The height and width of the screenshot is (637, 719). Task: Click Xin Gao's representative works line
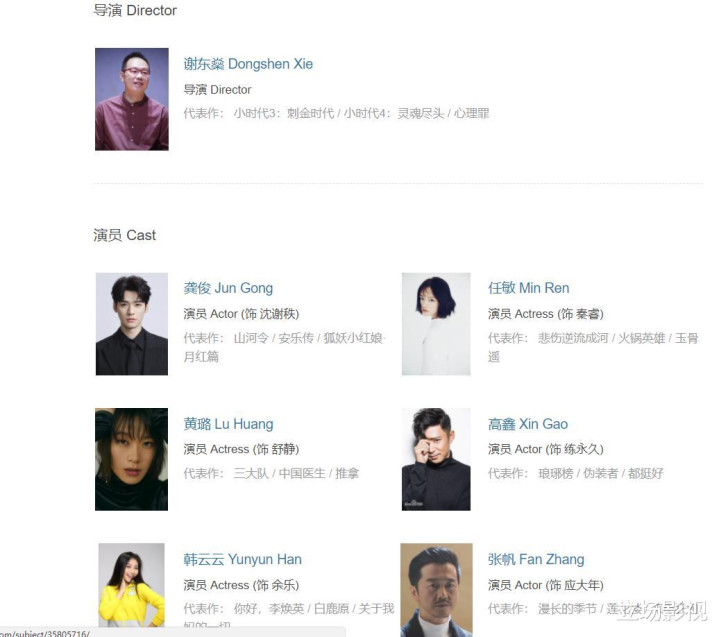(575, 473)
